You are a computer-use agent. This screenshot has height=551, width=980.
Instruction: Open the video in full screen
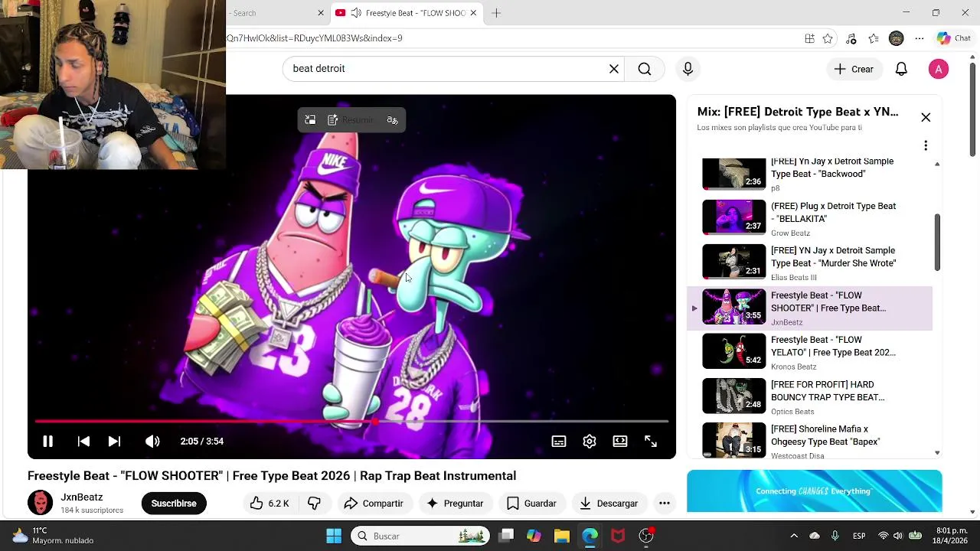pyautogui.click(x=651, y=442)
